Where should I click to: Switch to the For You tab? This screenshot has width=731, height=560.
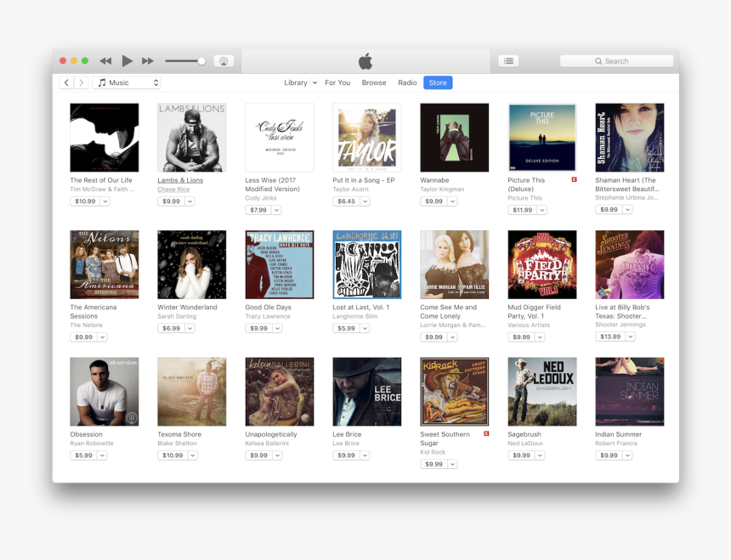[337, 82]
